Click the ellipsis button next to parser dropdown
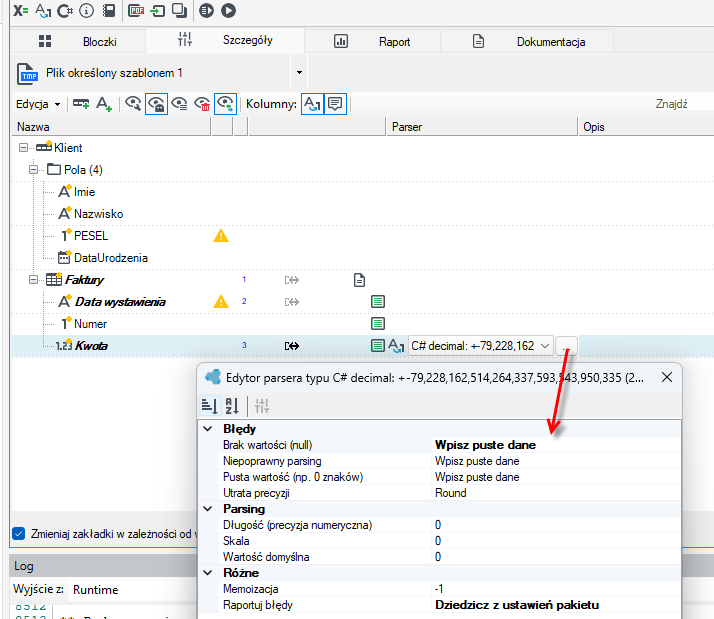Viewport: 714px width, 619px height. [x=566, y=346]
